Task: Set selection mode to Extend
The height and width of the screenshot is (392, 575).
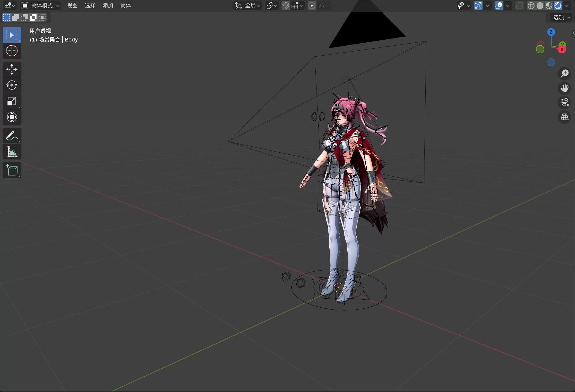Action: (15, 17)
